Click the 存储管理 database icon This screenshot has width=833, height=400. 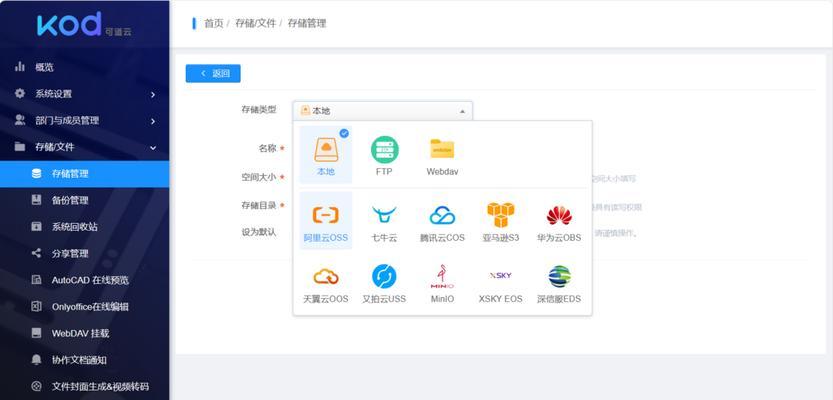(x=37, y=173)
